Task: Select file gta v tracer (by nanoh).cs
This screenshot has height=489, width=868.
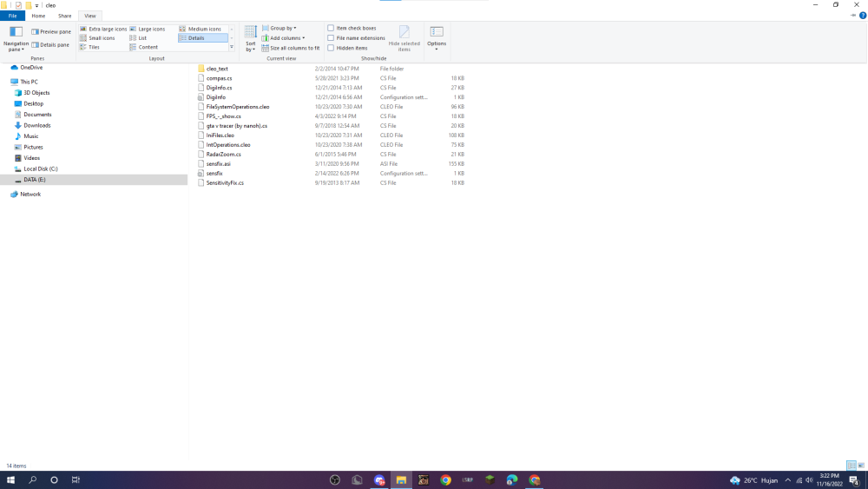Action: 236,126
